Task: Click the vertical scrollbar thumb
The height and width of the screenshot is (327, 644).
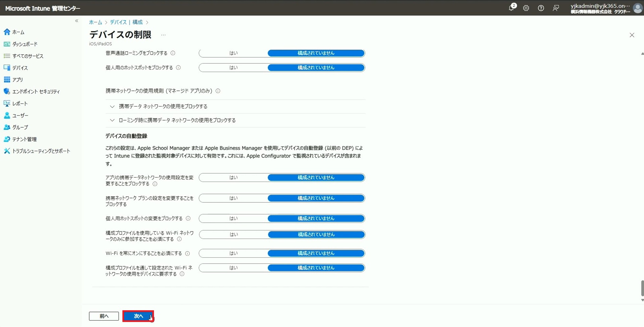Action: 642,288
